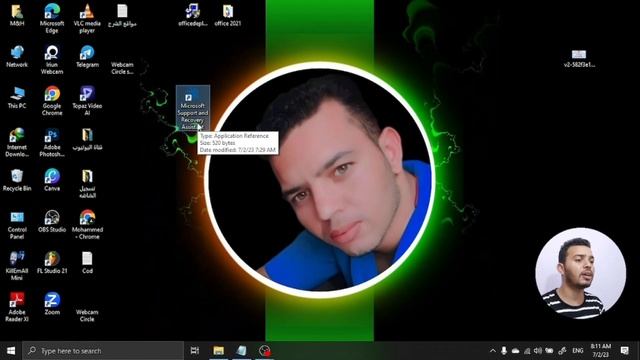Select the Cod text file icon
Viewport: 640px width, 360px height.
pyautogui.click(x=87, y=262)
